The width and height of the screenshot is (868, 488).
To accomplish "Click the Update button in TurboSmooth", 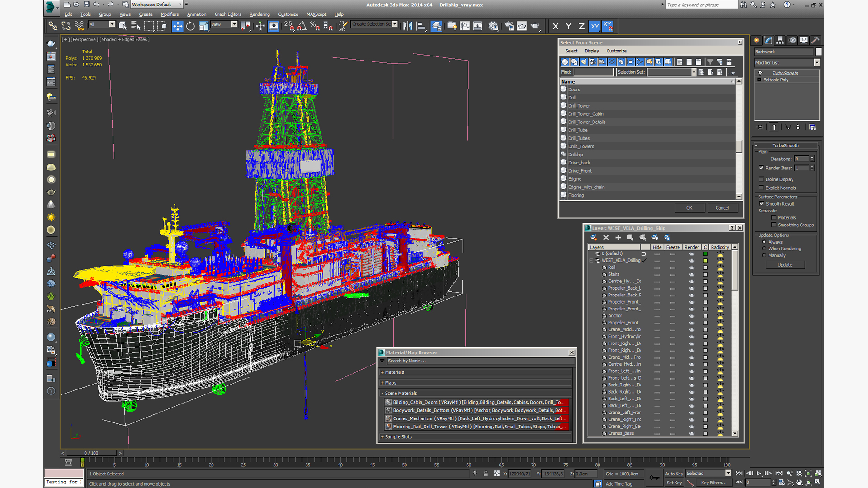I will (x=784, y=265).
